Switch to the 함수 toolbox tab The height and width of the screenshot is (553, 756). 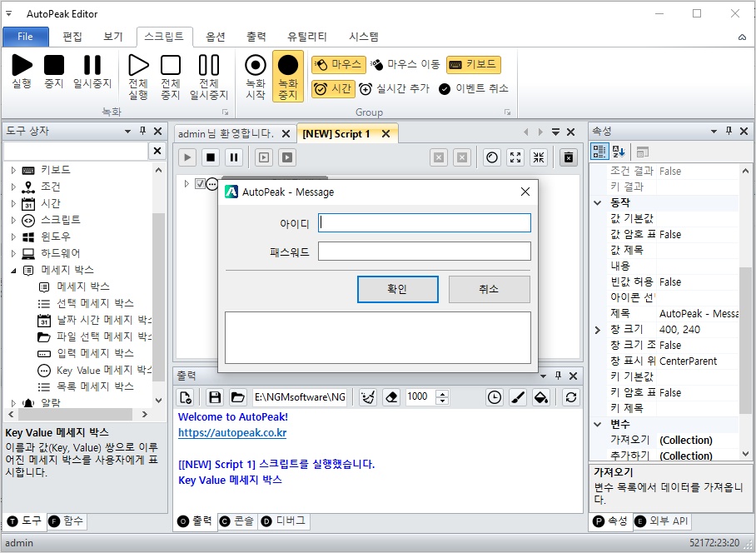tap(67, 521)
